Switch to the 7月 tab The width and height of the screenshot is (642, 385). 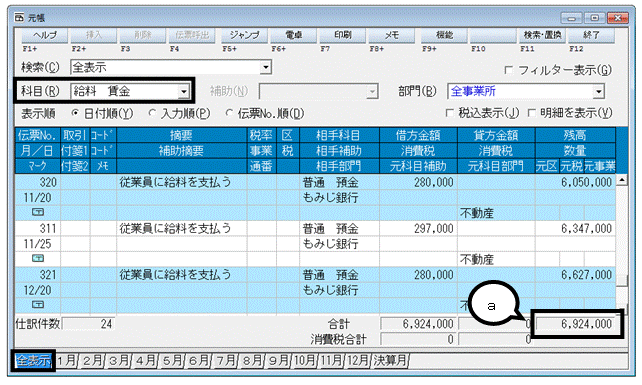[226, 361]
